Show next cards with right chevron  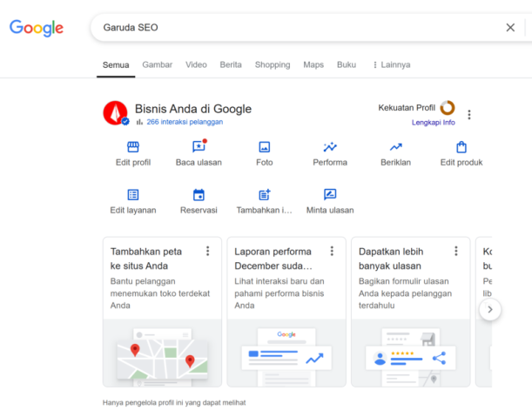click(490, 309)
